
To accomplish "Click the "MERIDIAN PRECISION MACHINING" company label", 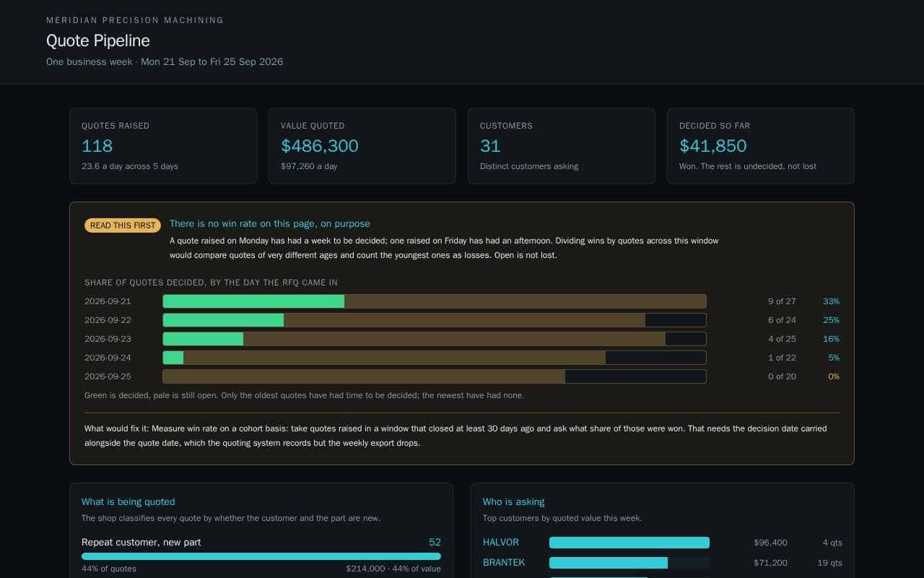I will coord(135,20).
